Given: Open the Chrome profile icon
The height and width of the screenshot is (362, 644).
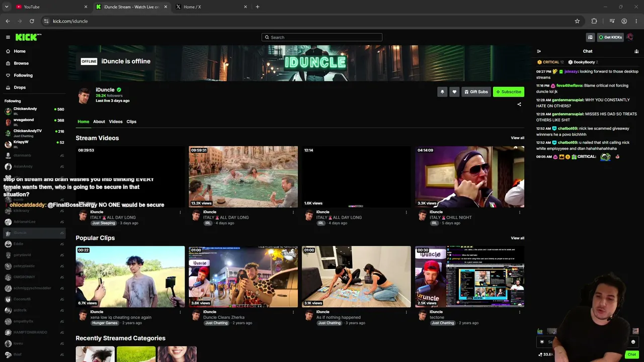Looking at the screenshot, I should [x=624, y=21].
